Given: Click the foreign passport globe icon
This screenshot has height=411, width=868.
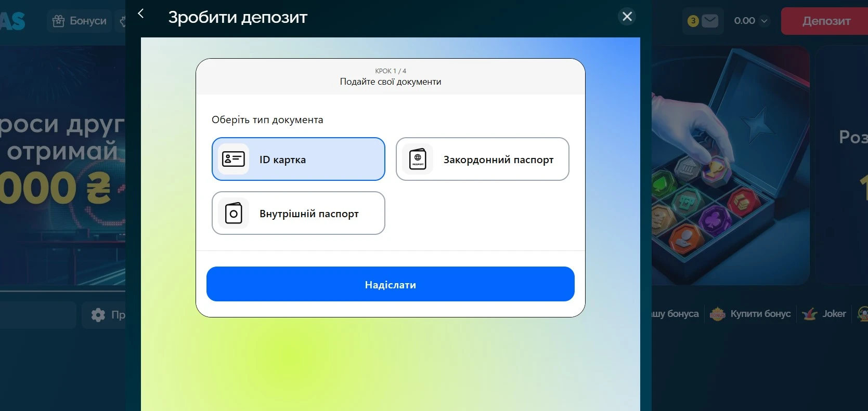Looking at the screenshot, I should (x=418, y=159).
